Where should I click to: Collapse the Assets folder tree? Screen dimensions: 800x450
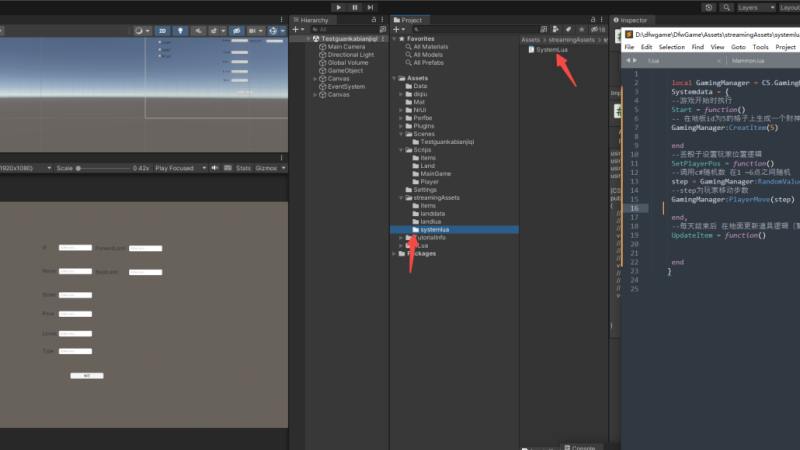pyautogui.click(x=394, y=78)
